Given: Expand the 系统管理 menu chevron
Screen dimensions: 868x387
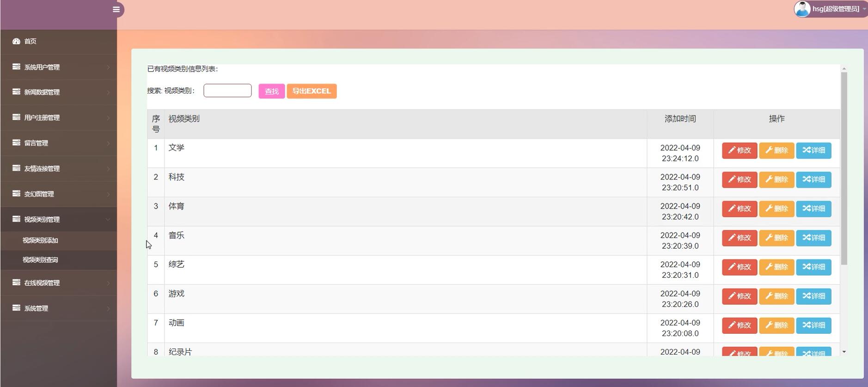Looking at the screenshot, I should coord(108,308).
